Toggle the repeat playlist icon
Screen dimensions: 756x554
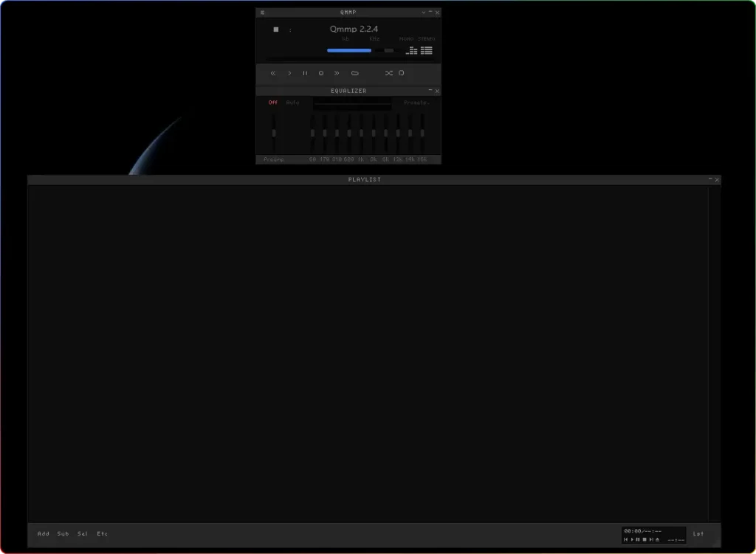click(x=402, y=73)
